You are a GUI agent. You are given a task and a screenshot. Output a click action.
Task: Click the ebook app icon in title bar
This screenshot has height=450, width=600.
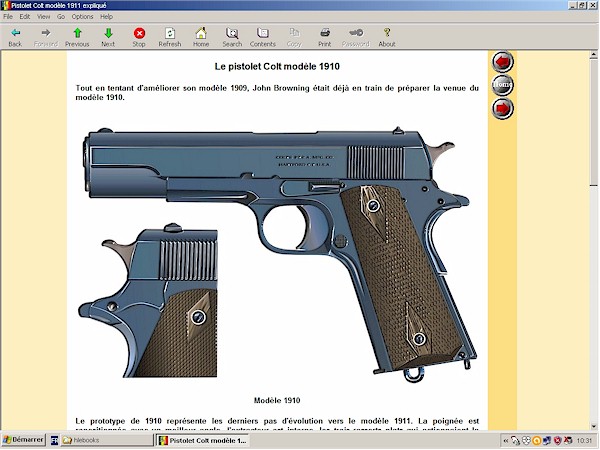coord(5,5)
